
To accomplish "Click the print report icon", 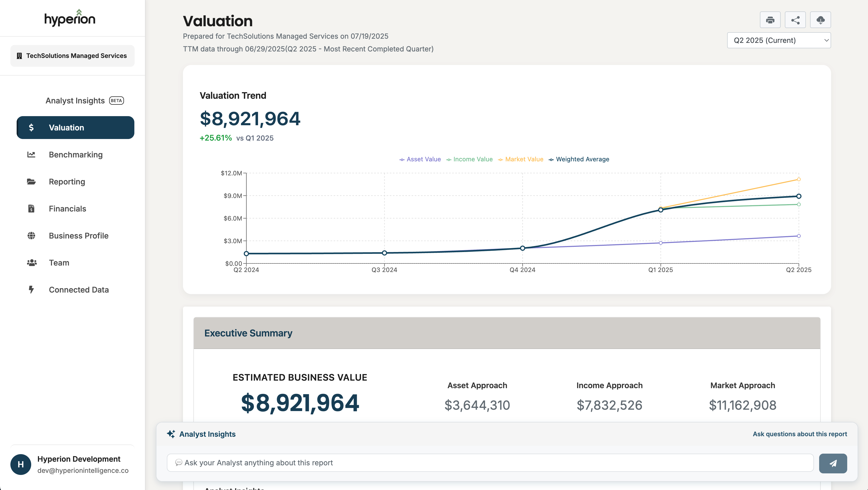I will tap(770, 19).
